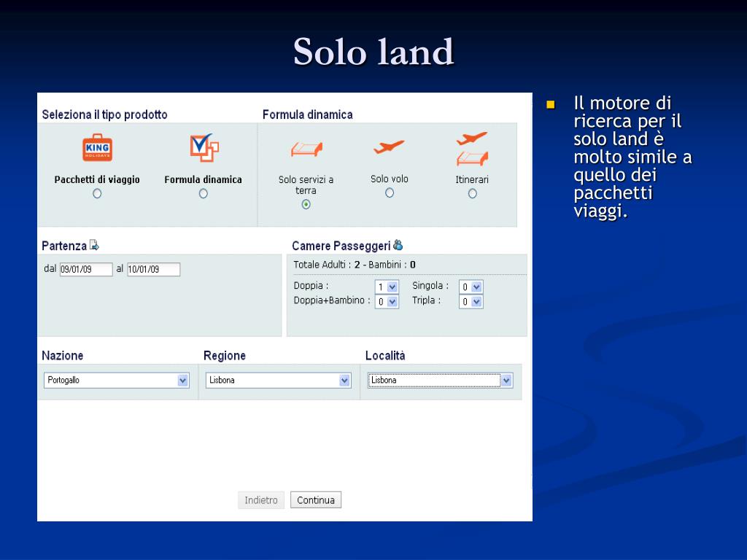Click the Pacchetti di viaggio label
This screenshot has width=747, height=560.
(97, 179)
